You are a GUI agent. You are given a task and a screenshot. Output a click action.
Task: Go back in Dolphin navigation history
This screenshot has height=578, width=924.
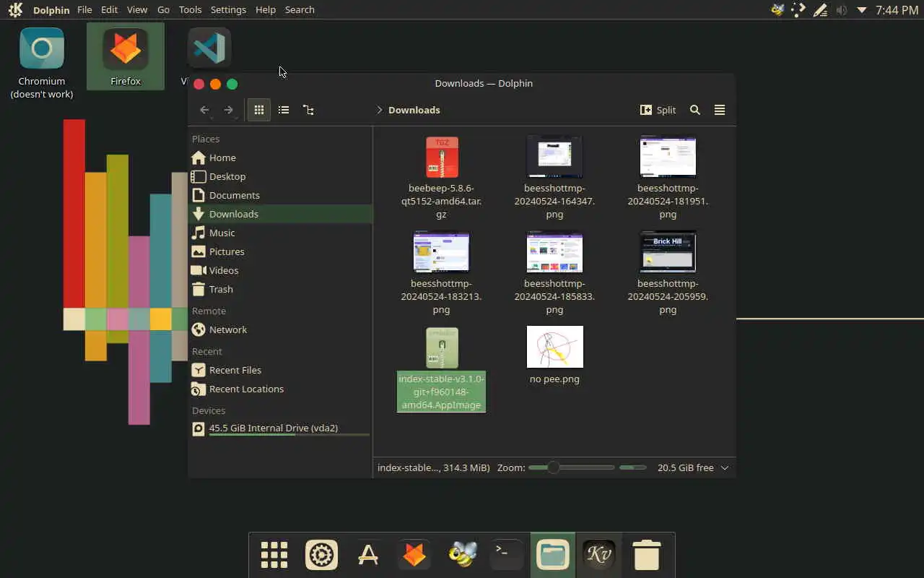coord(204,110)
